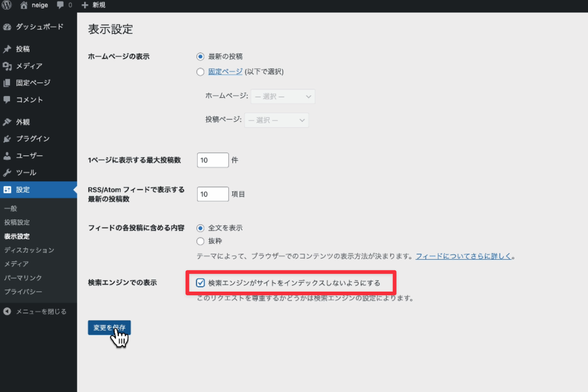
Task: Choose 抜粋 feed content option
Action: 200,242
